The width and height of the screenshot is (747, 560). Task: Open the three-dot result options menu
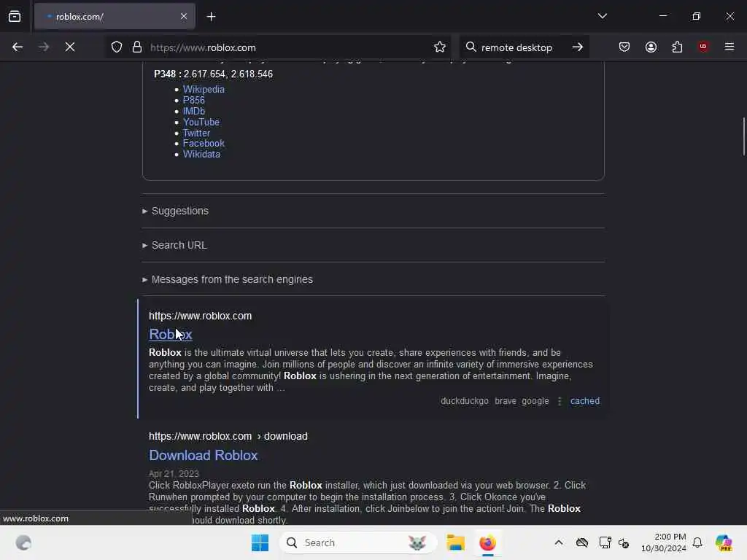click(x=560, y=402)
